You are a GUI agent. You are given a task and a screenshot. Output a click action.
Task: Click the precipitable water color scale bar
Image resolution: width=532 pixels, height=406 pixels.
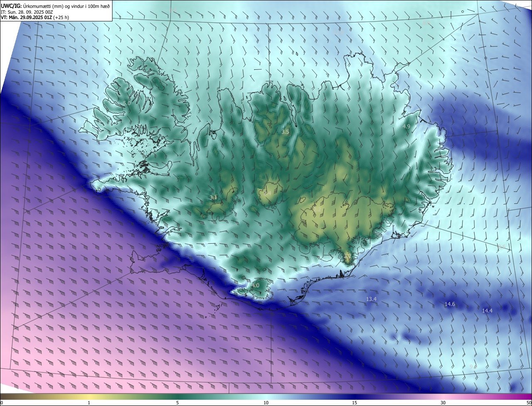tap(266, 397)
